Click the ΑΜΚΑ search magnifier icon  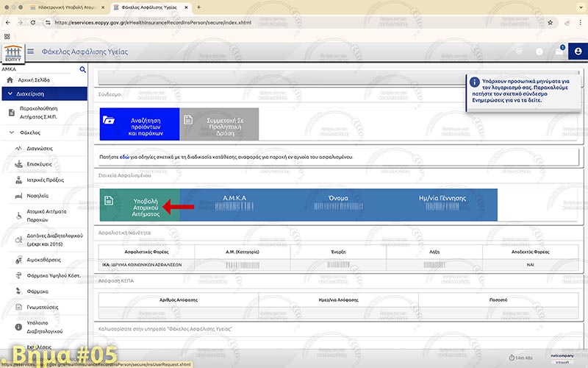pyautogui.click(x=82, y=70)
